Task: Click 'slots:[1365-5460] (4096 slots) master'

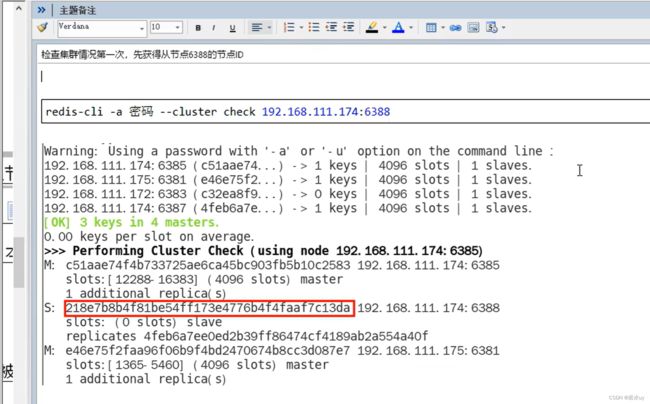Action: point(197,365)
